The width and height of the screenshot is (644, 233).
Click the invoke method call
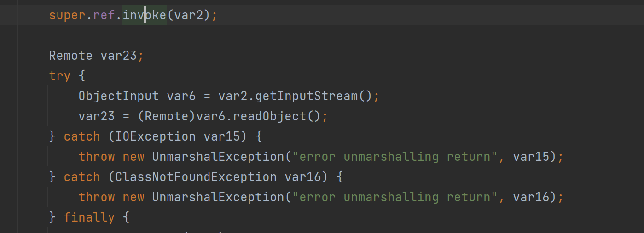144,15
